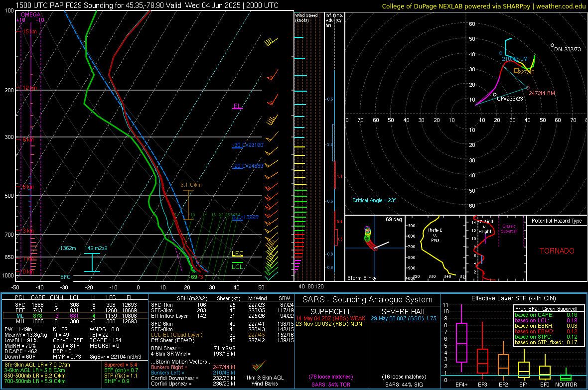
Task: Click the Theta-E v. Pres panel title
Action: click(x=435, y=235)
